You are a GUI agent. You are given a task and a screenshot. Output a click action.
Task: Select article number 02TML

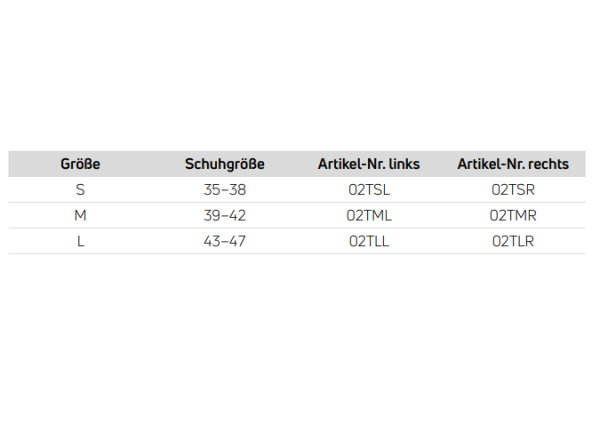point(369,215)
